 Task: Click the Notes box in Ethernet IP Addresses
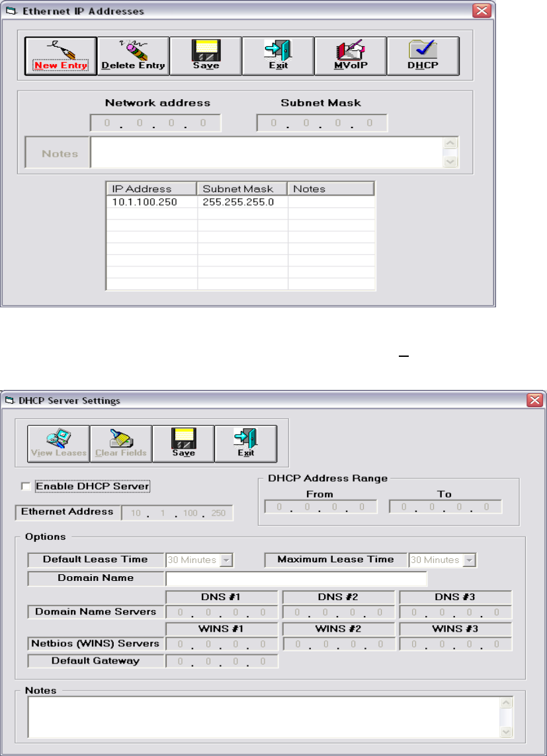pos(267,153)
